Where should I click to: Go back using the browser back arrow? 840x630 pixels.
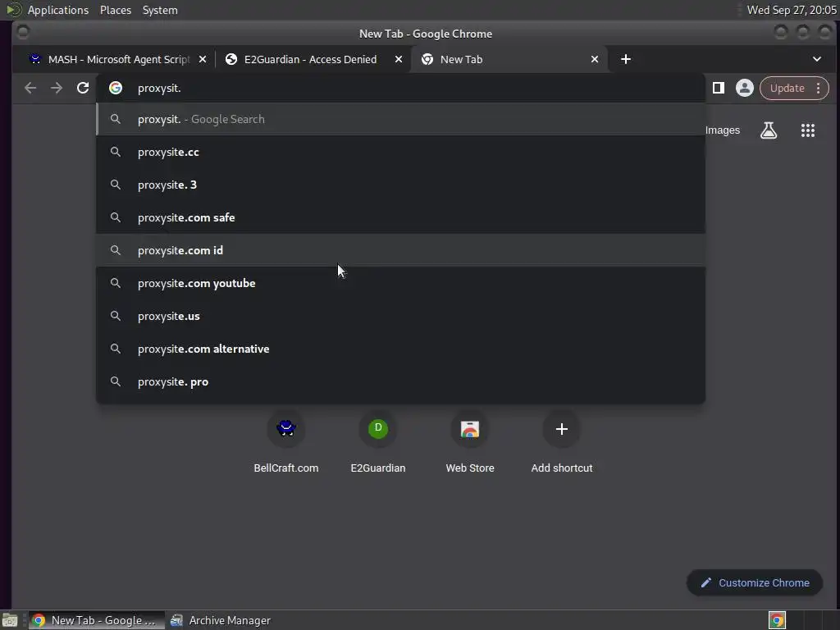pos(30,88)
